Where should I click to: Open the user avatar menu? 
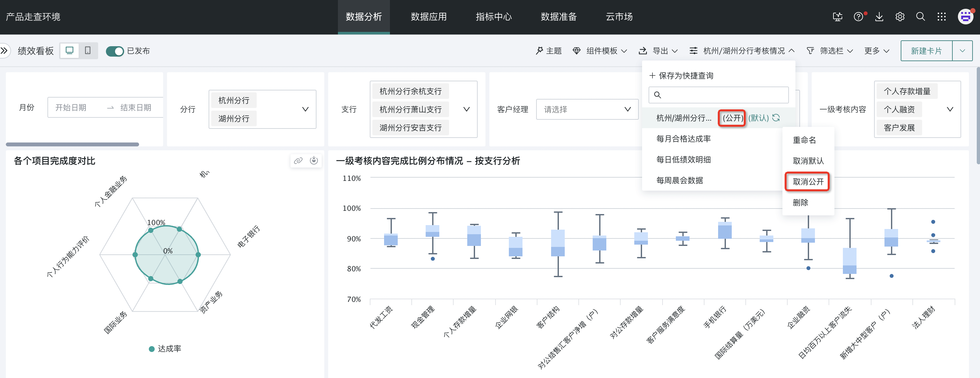(966, 17)
